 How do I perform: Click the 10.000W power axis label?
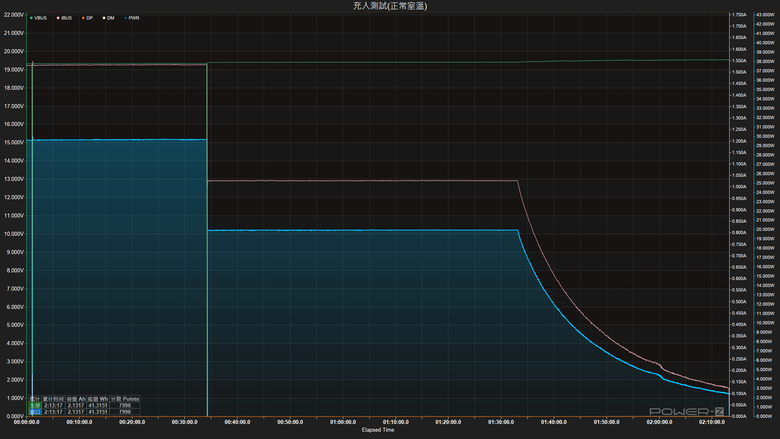click(x=765, y=323)
